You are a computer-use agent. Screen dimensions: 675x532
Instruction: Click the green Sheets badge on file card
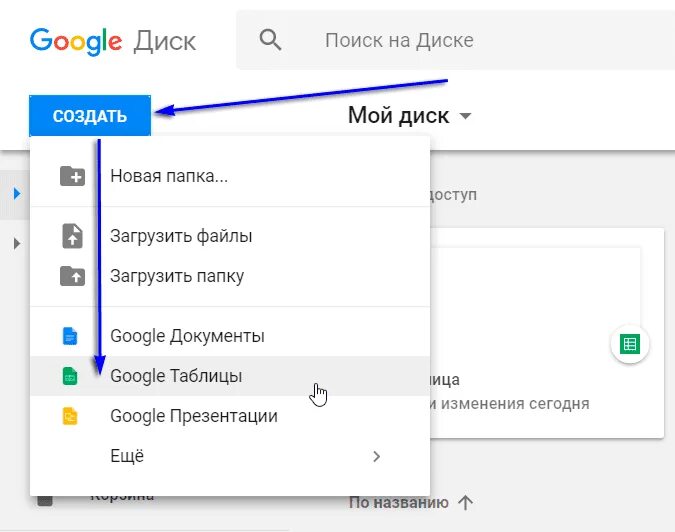630,344
